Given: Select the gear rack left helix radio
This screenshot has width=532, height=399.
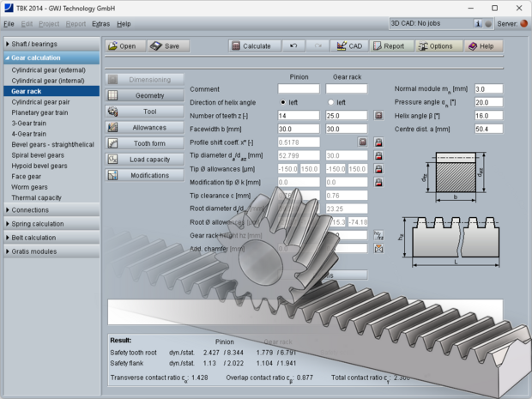Looking at the screenshot, I should [330, 102].
